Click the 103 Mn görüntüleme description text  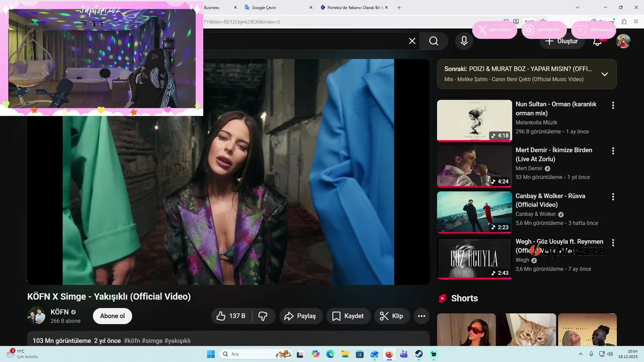click(62, 341)
